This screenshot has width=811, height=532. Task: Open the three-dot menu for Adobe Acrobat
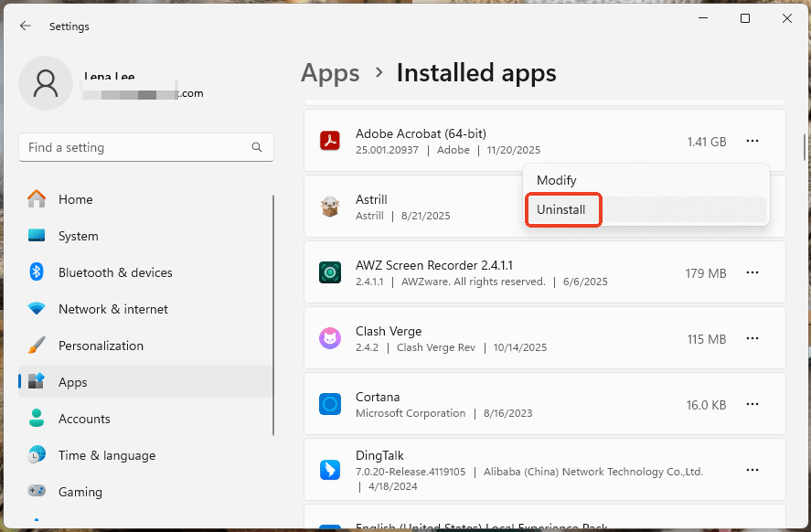click(752, 141)
